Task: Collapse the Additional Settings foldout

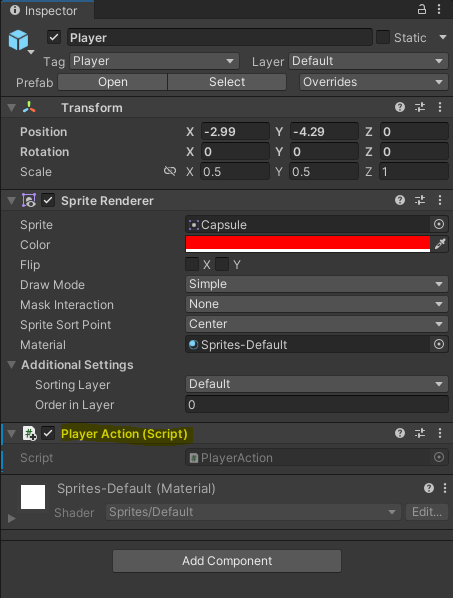Action: point(11,365)
